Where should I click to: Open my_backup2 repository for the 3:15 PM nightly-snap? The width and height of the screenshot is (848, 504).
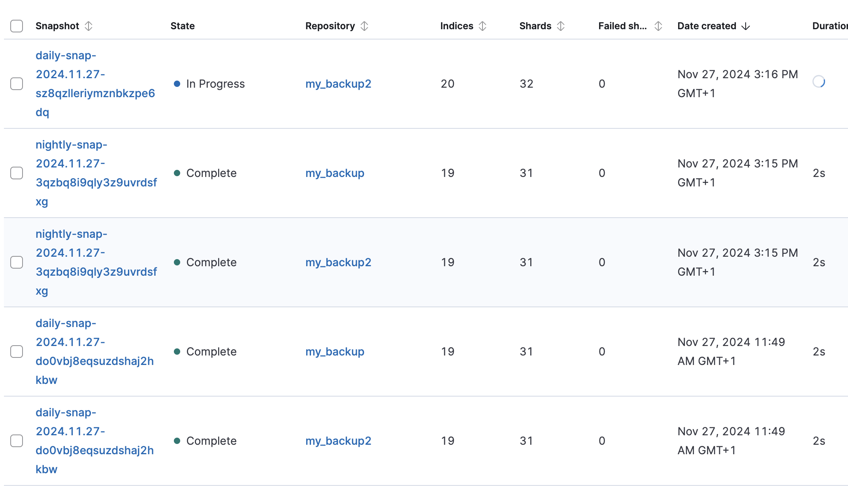pyautogui.click(x=338, y=262)
